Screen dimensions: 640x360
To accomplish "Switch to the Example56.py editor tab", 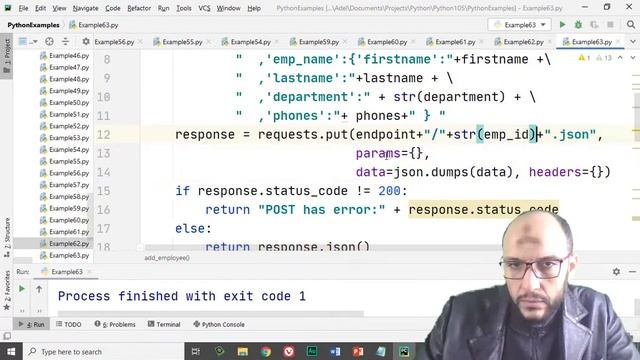I will pos(114,42).
